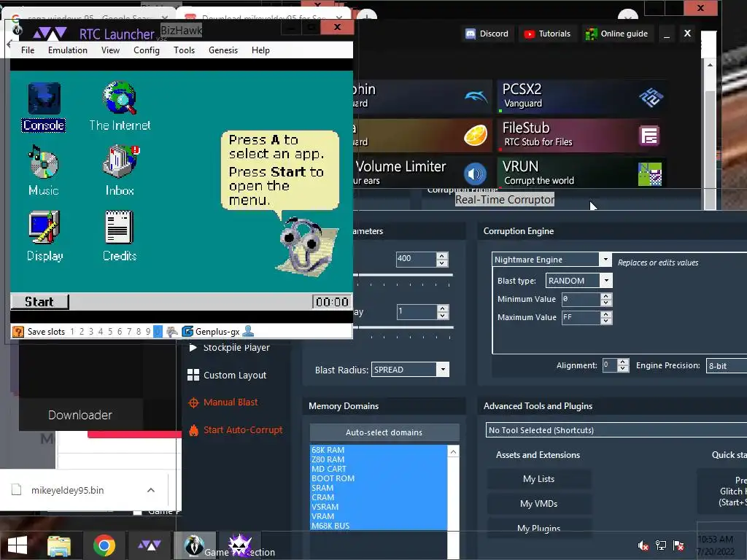Click the Maximum Value FF input field

[581, 318]
